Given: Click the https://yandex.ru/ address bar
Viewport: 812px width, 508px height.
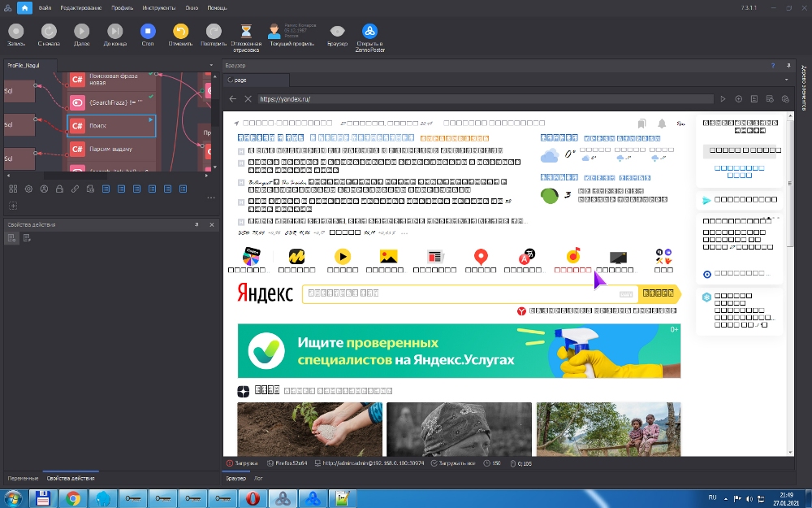Looking at the screenshot, I should point(486,99).
